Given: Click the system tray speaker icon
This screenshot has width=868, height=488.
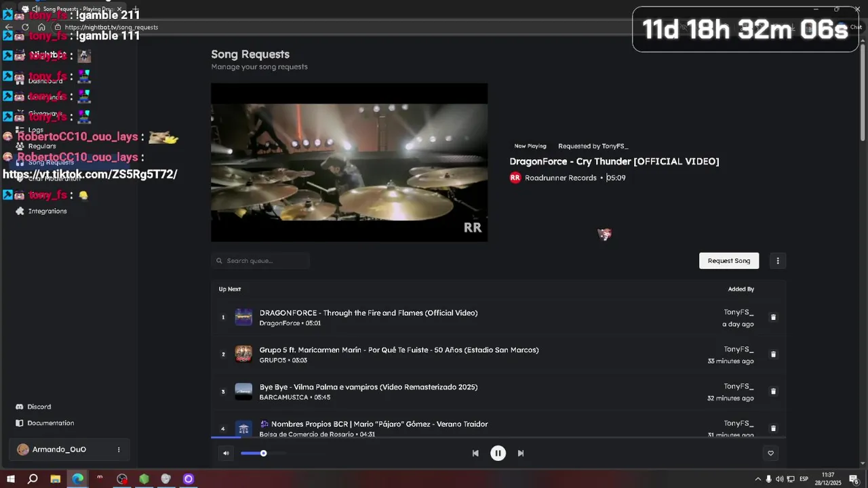Looking at the screenshot, I should pyautogui.click(x=780, y=479).
